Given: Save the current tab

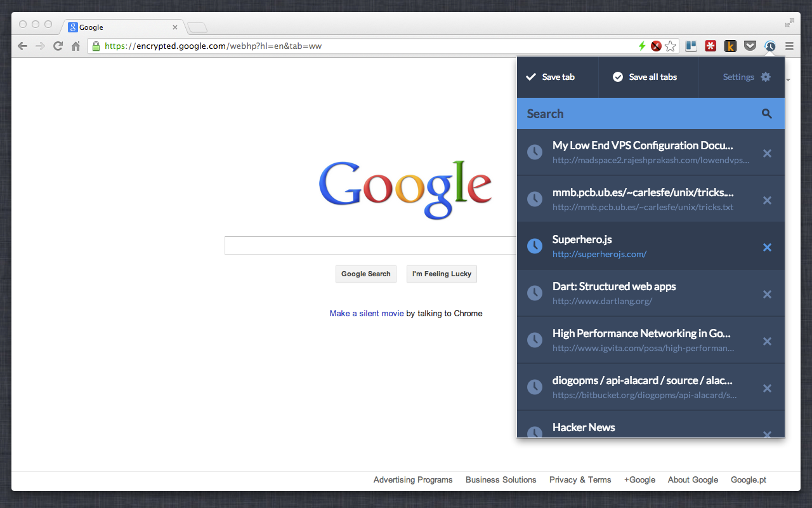Looking at the screenshot, I should (551, 77).
